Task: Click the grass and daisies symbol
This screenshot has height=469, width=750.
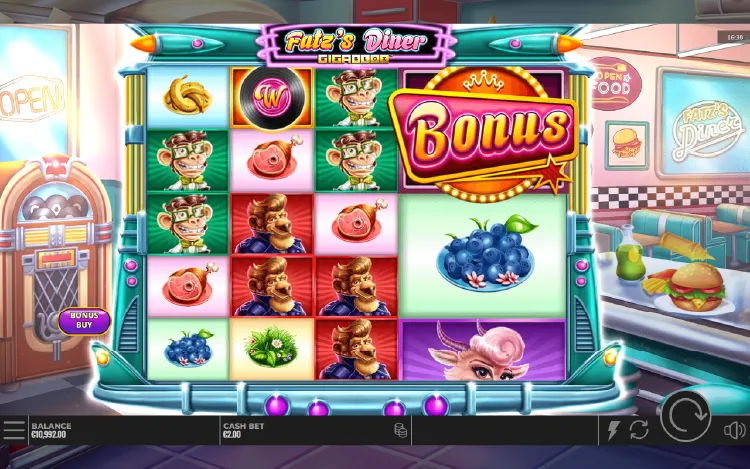Action: pos(272,349)
